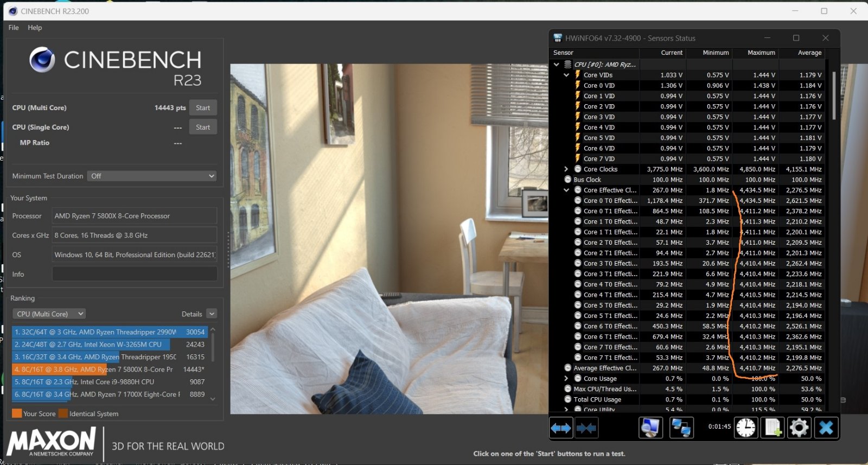Click the ranking list scrollbar

213,347
